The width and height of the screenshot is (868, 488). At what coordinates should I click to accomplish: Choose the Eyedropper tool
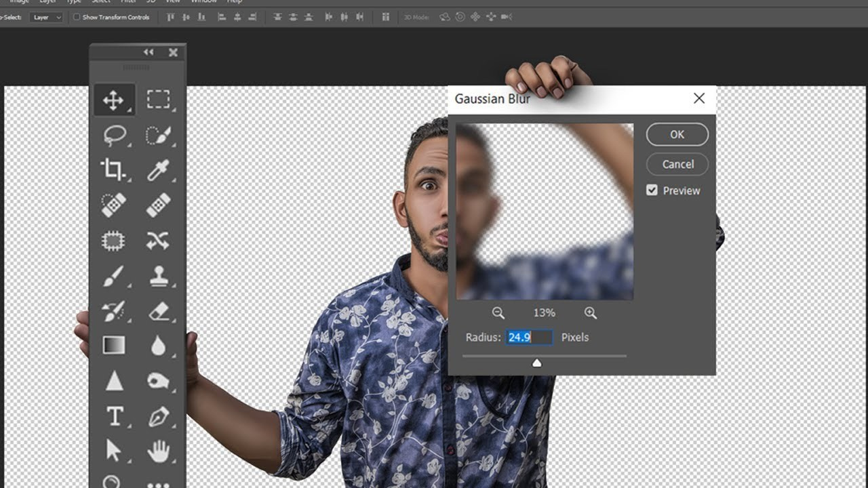click(x=158, y=169)
